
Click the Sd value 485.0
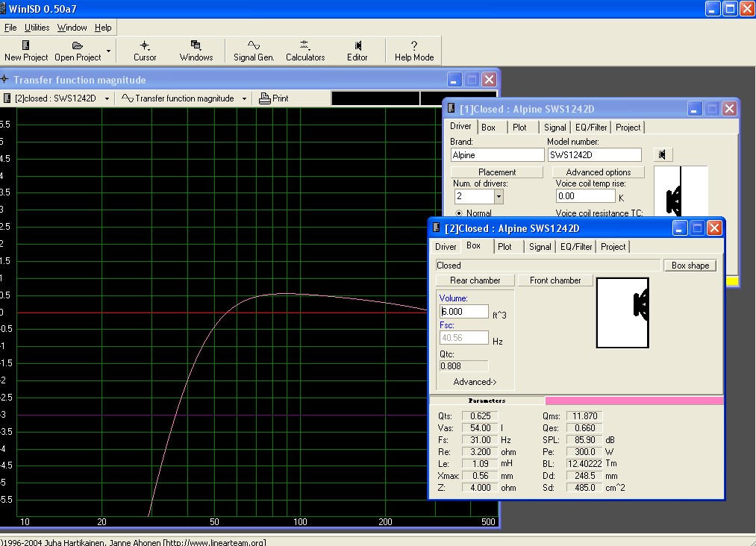pos(585,488)
